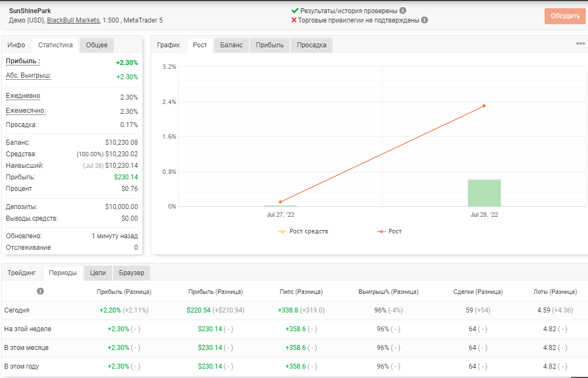Image resolution: width=588 pixels, height=378 pixels.
Task: Open the Баланс chart tab
Action: (x=231, y=45)
